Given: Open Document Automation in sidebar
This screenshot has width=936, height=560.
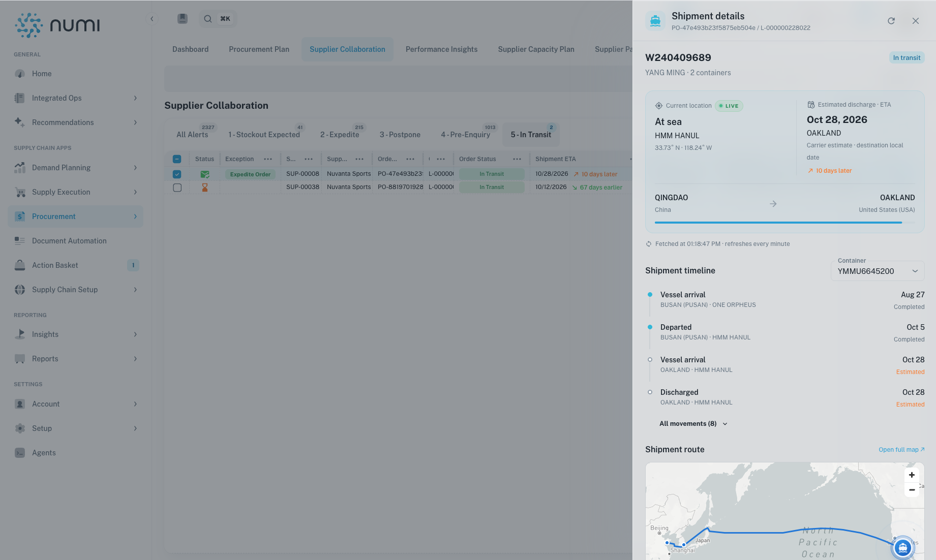Looking at the screenshot, I should pos(75,241).
